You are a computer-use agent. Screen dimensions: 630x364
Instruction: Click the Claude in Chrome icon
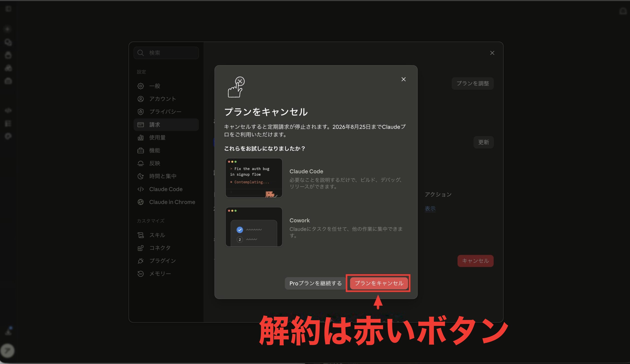[x=141, y=202]
